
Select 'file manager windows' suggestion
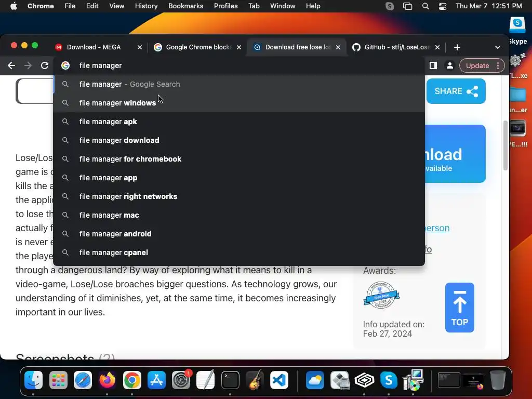pyautogui.click(x=239, y=103)
